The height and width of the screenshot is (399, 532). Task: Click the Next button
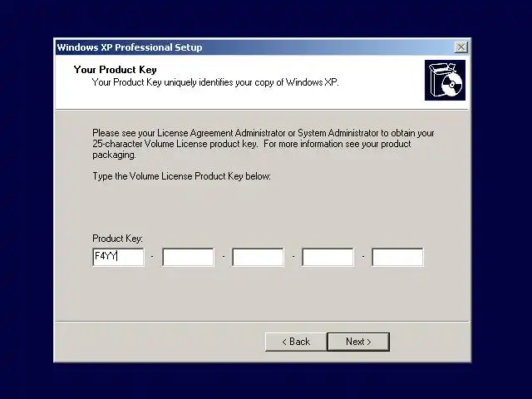click(358, 342)
